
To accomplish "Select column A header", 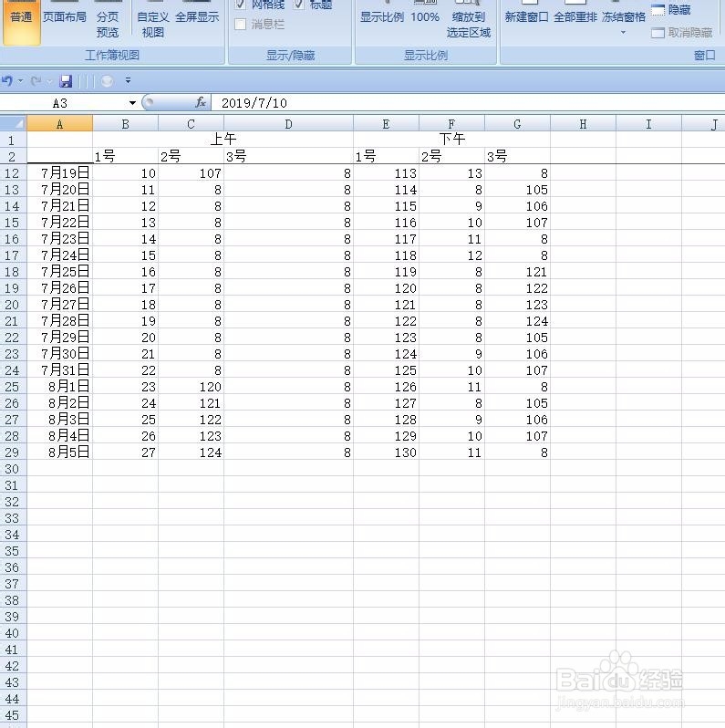I will 59,124.
